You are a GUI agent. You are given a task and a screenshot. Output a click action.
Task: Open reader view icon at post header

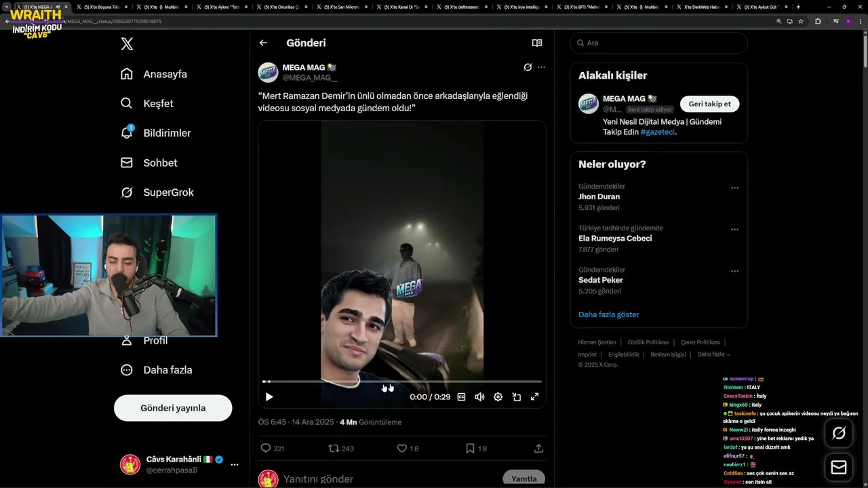pyautogui.click(x=537, y=43)
